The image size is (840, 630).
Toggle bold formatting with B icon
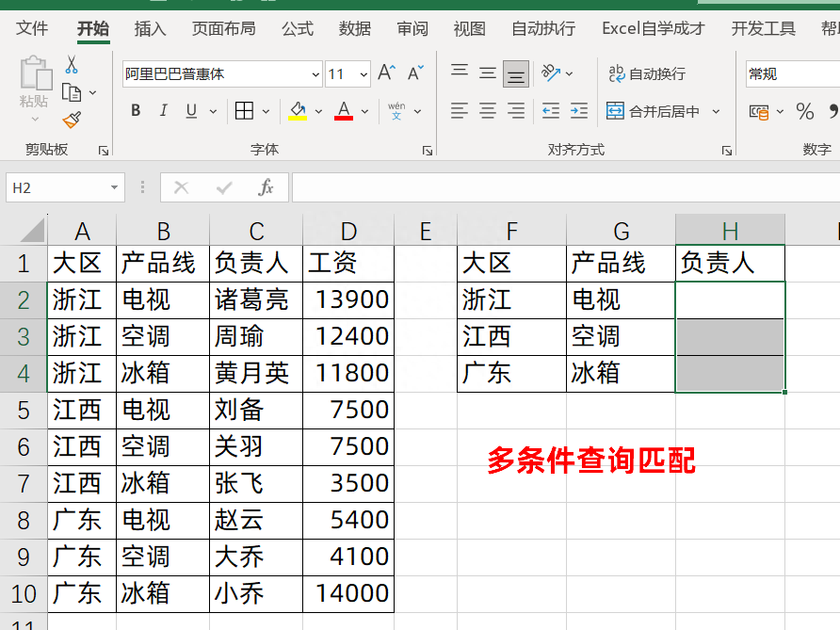tap(135, 109)
